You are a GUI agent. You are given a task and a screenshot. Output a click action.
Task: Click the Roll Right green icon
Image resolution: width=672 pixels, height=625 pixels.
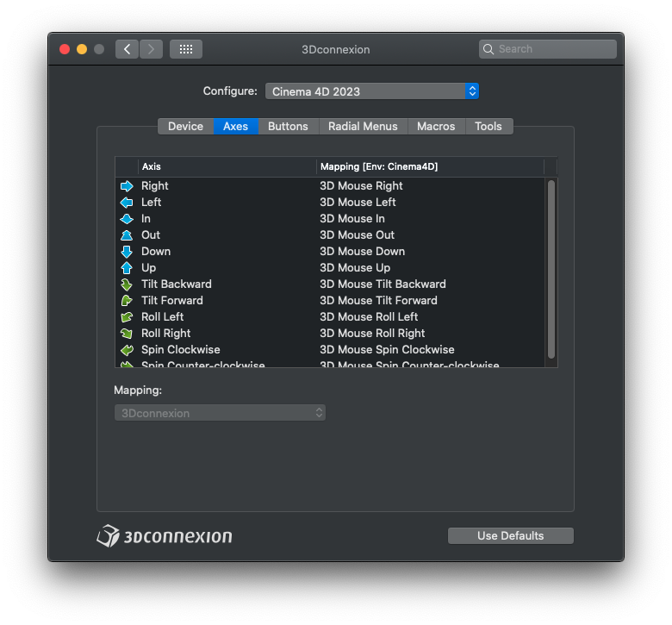pos(127,334)
